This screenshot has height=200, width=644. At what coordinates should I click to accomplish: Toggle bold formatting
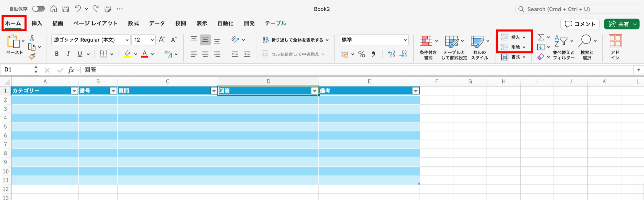tap(57, 54)
